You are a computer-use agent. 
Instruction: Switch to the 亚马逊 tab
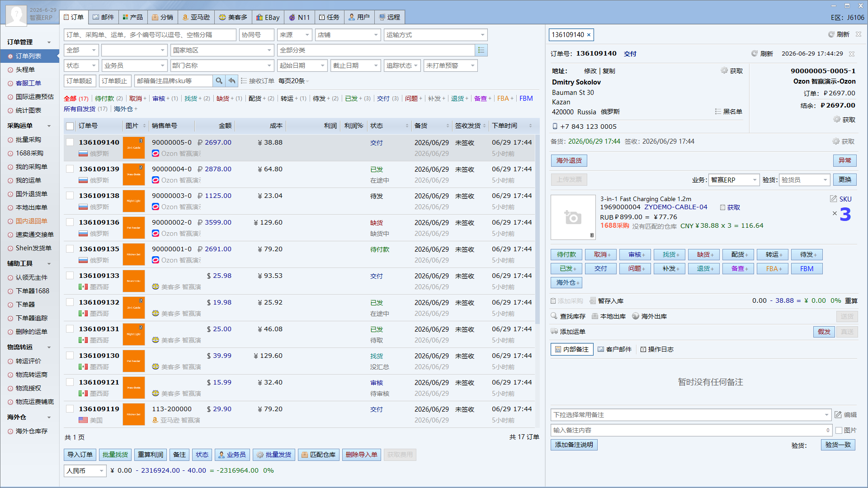[x=196, y=17]
